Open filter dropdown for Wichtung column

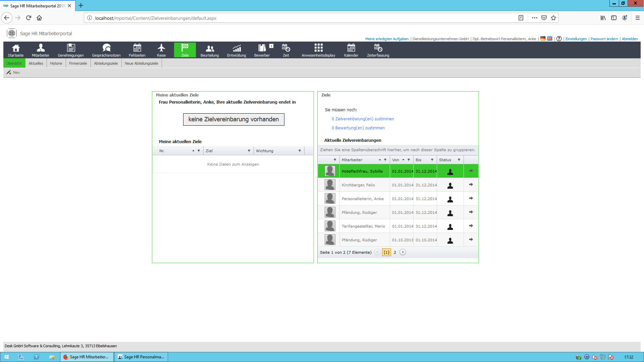point(300,151)
